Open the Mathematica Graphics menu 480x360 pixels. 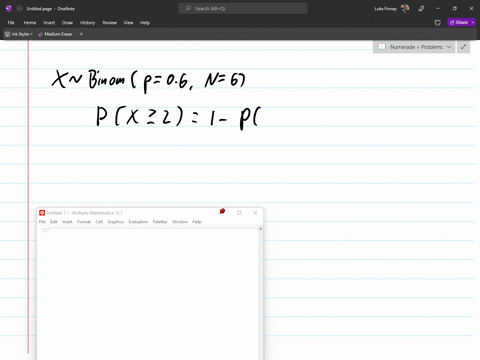click(115, 222)
